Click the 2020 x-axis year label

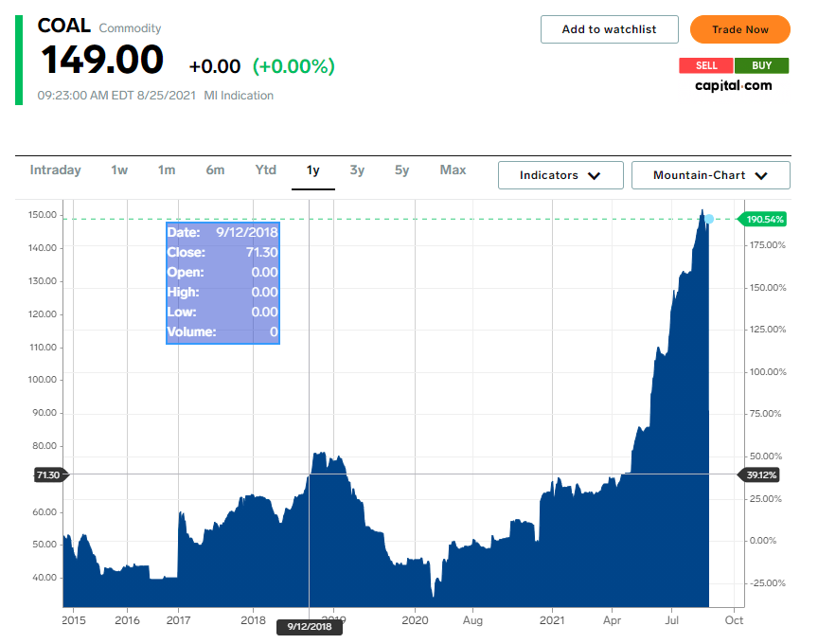click(415, 620)
